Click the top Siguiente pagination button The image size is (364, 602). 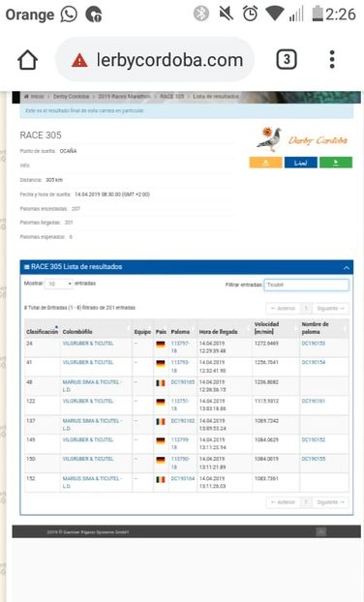coord(330,309)
